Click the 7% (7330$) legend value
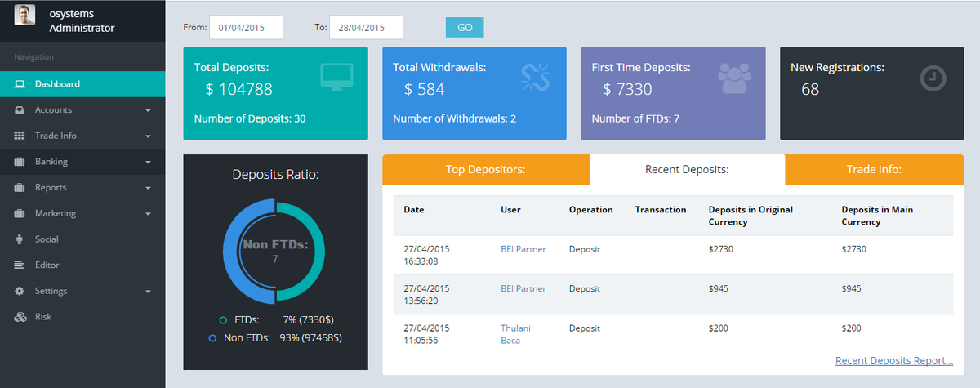This screenshot has height=388, width=980. [308, 320]
